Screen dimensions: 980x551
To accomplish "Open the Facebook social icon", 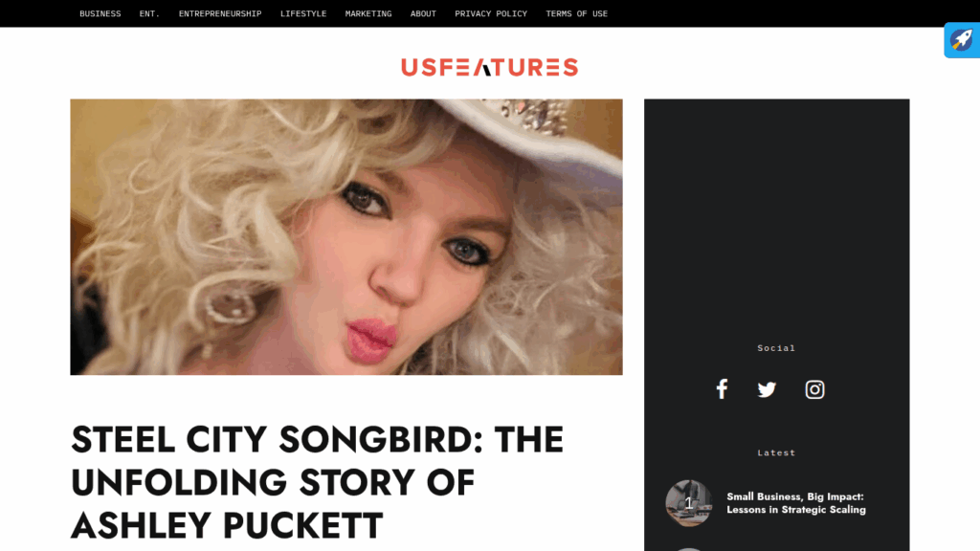I will click(722, 389).
